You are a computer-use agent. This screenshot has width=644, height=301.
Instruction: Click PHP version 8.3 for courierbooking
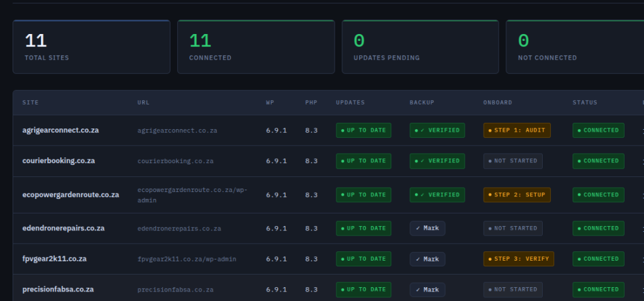click(x=311, y=161)
